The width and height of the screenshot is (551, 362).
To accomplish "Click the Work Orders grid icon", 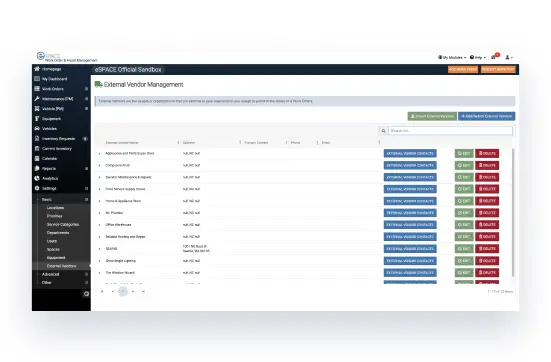I will [37, 89].
